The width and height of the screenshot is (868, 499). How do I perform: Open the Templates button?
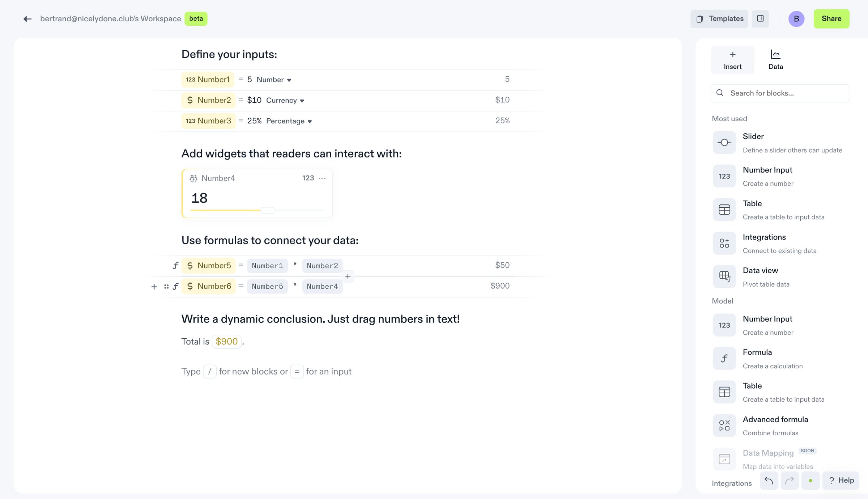(x=719, y=19)
